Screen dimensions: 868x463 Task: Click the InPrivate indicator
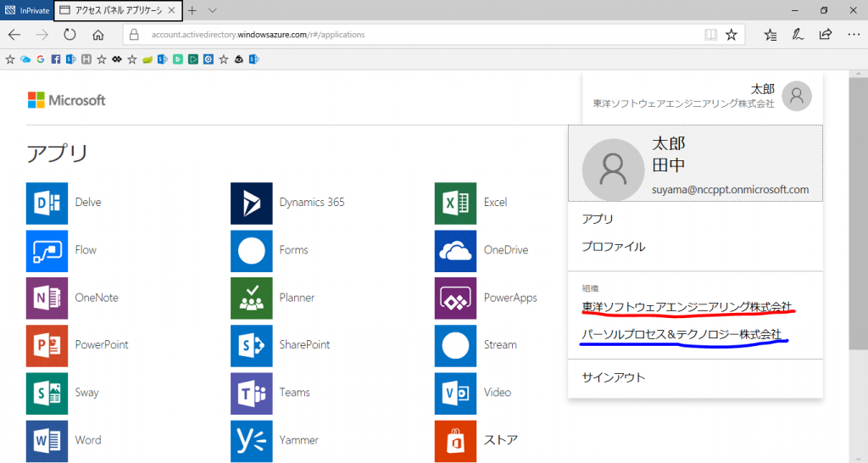click(27, 10)
